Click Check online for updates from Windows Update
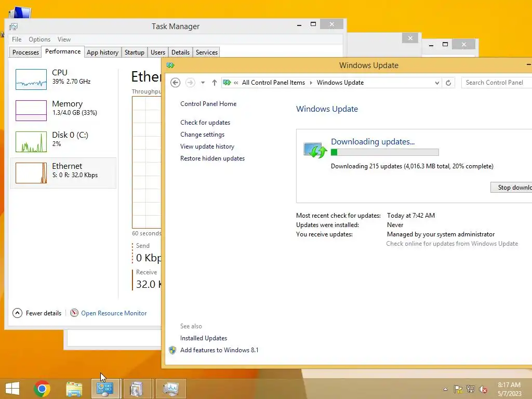This screenshot has width=532, height=399. (x=452, y=244)
